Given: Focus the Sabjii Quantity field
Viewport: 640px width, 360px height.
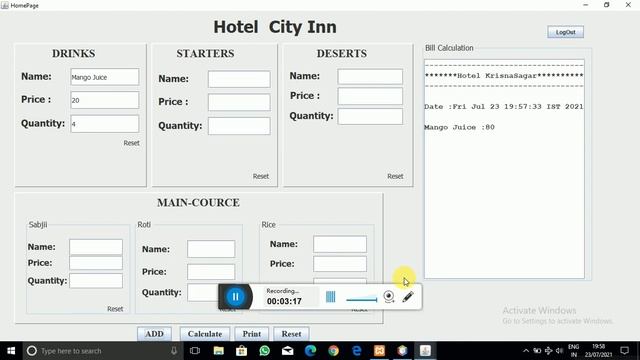Looking at the screenshot, I should (x=96, y=280).
